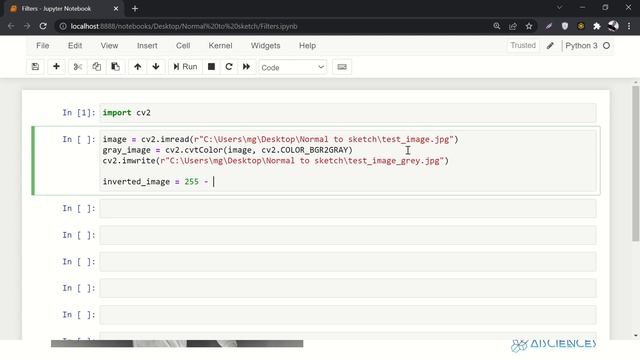Open the command palette keyboard icon

342,67
